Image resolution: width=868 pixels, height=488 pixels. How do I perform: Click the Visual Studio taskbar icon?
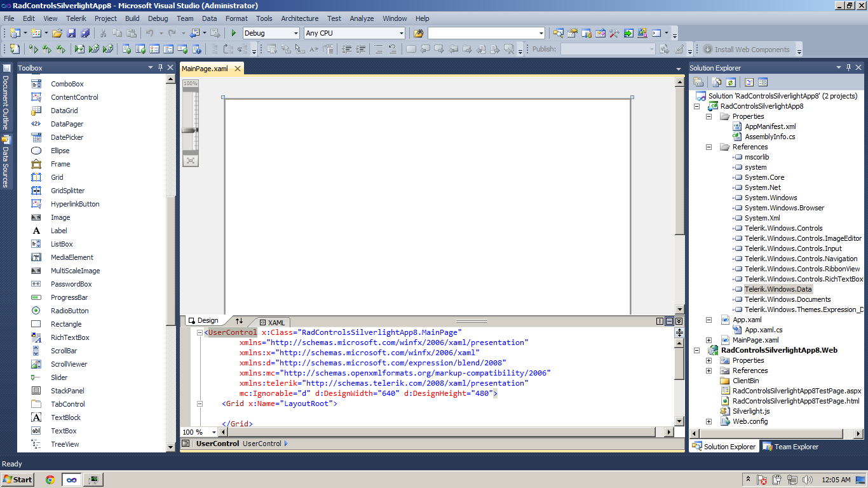[72, 480]
